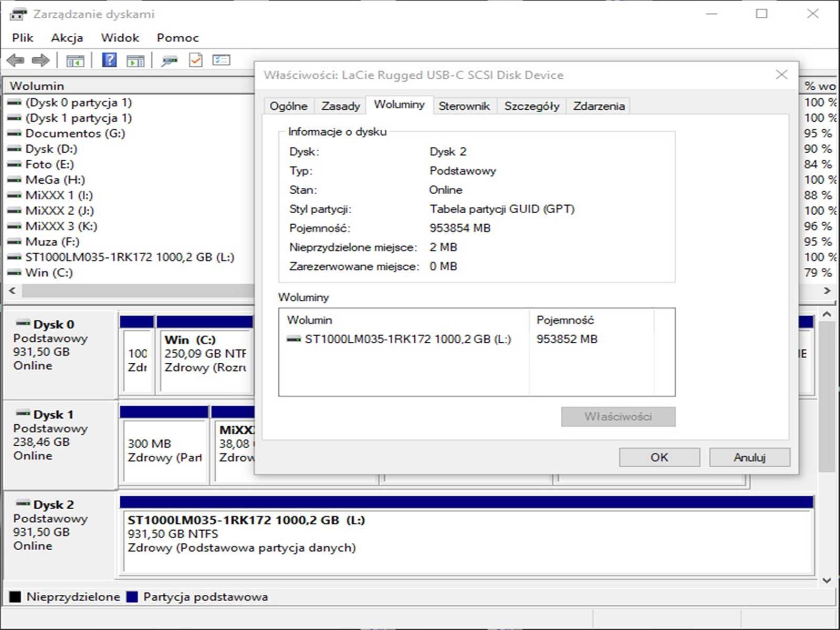Select (Dysk 1 partycja 1) row

130,118
